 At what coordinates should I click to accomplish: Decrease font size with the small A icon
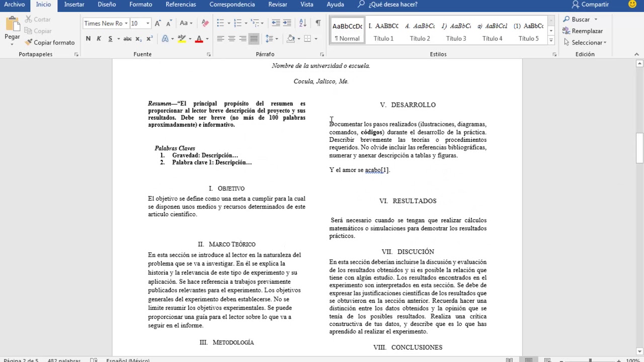pos(169,23)
